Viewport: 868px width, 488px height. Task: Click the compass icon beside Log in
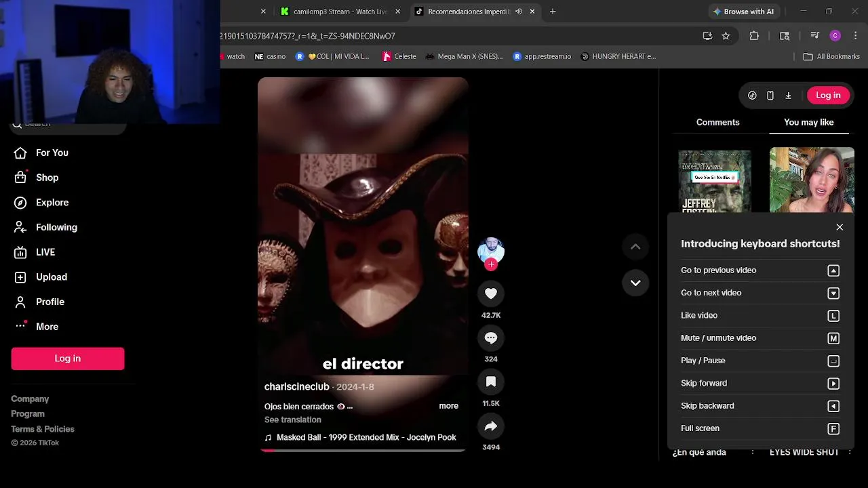click(752, 96)
